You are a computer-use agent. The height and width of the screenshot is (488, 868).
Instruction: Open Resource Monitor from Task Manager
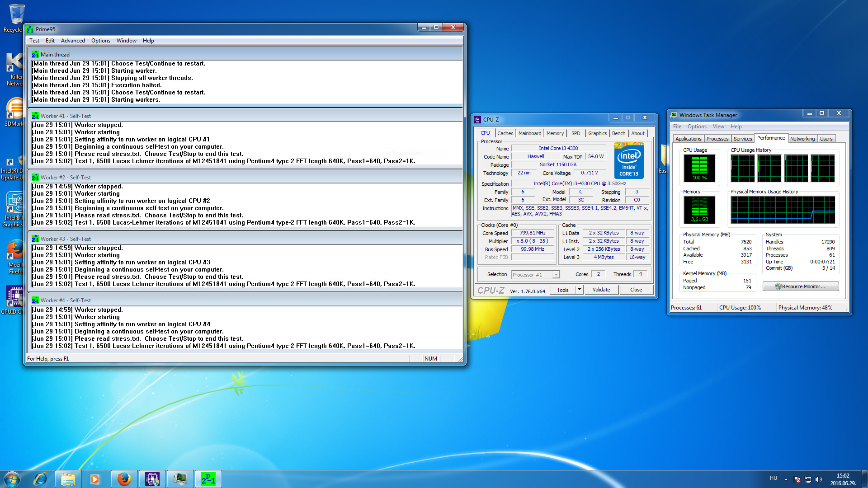pos(800,286)
